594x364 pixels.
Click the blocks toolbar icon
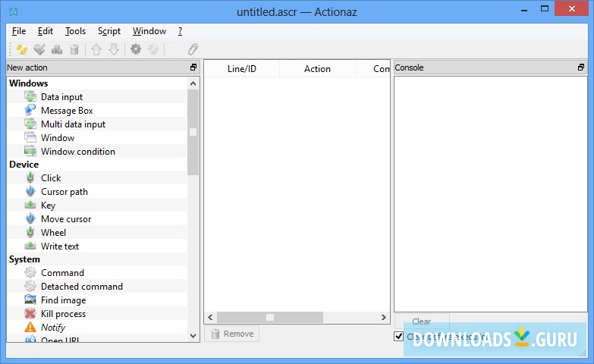point(57,49)
